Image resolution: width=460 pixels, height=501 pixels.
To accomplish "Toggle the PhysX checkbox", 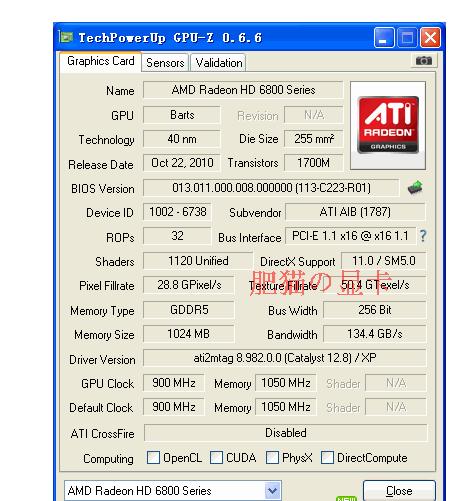I will 272,458.
